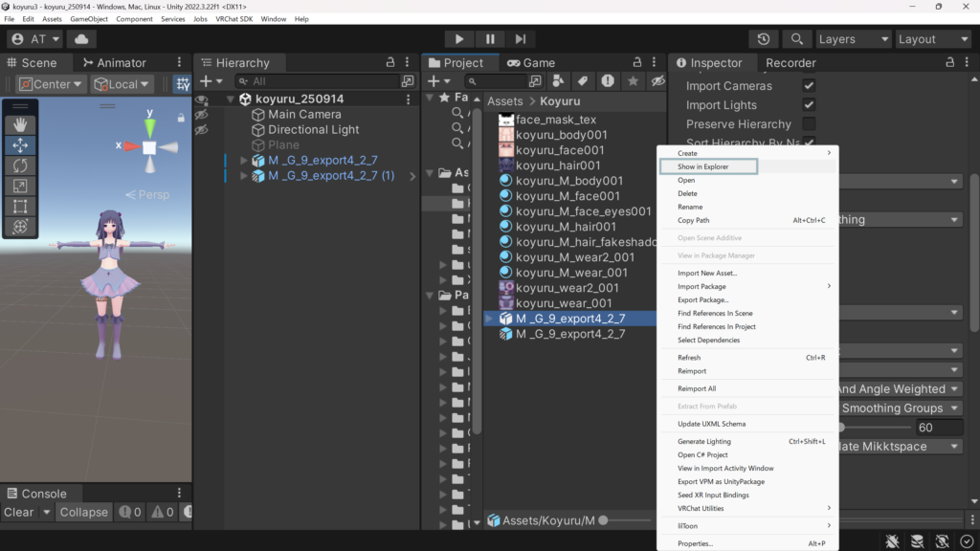Image resolution: width=980 pixels, height=551 pixels.
Task: Open the Unity Cloud services icon
Action: pyautogui.click(x=81, y=38)
